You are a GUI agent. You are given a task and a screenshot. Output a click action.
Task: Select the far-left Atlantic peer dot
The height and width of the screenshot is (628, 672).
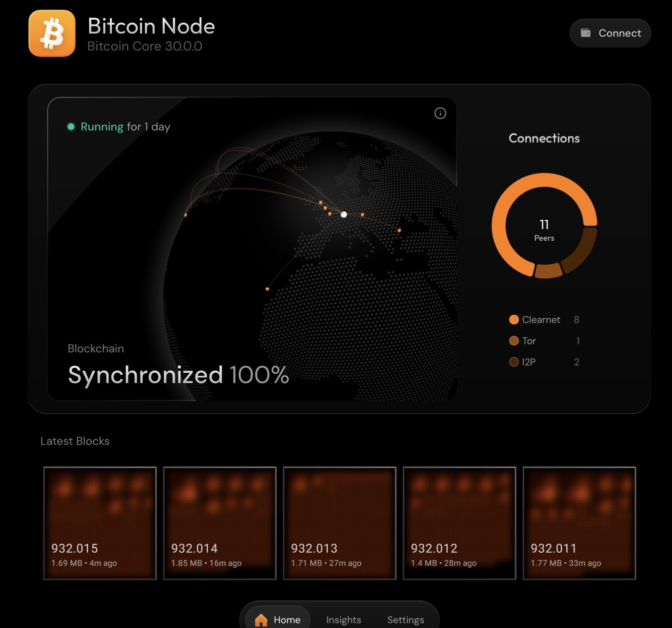[x=185, y=215]
